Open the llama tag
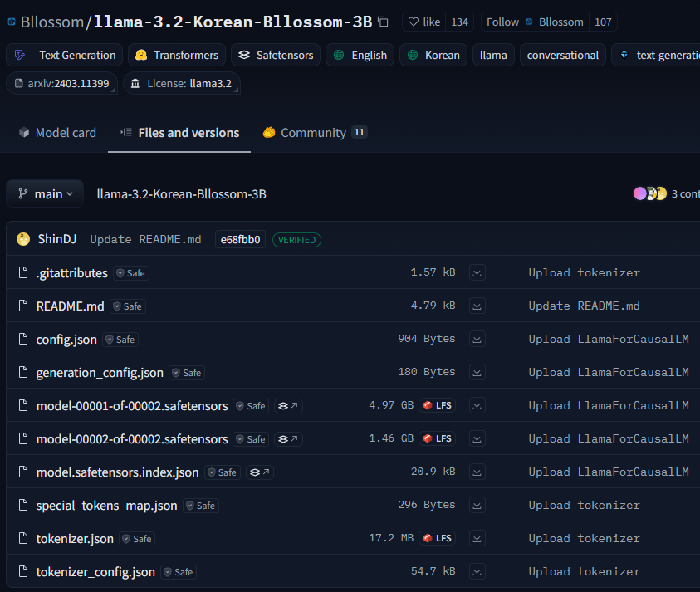700x592 pixels. [x=493, y=55]
